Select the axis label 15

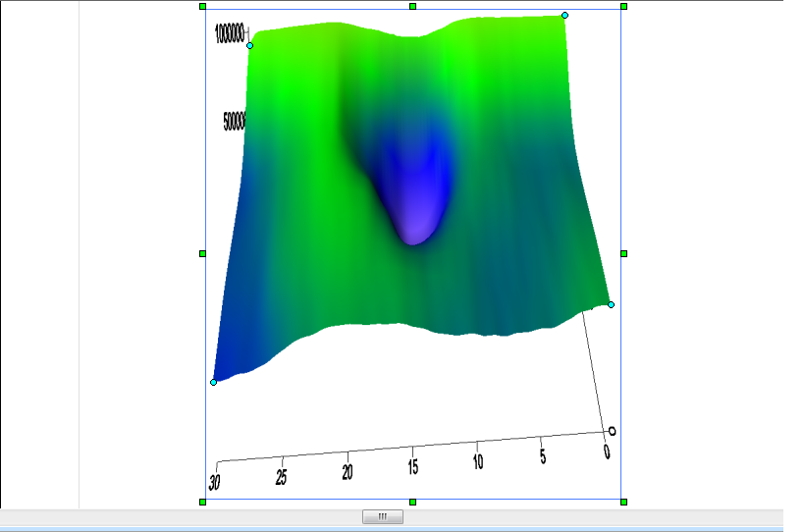point(413,466)
